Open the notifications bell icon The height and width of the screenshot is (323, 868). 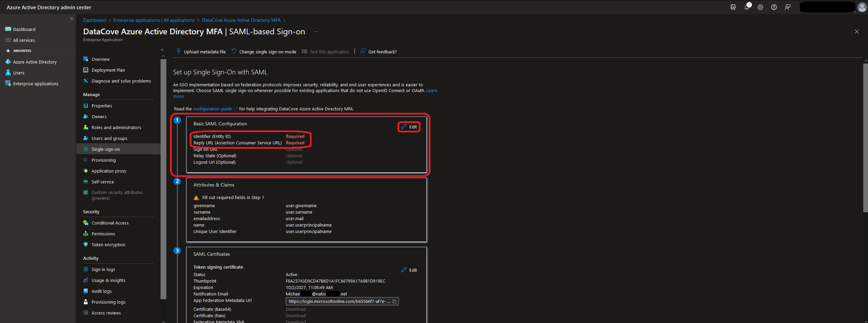click(x=746, y=7)
